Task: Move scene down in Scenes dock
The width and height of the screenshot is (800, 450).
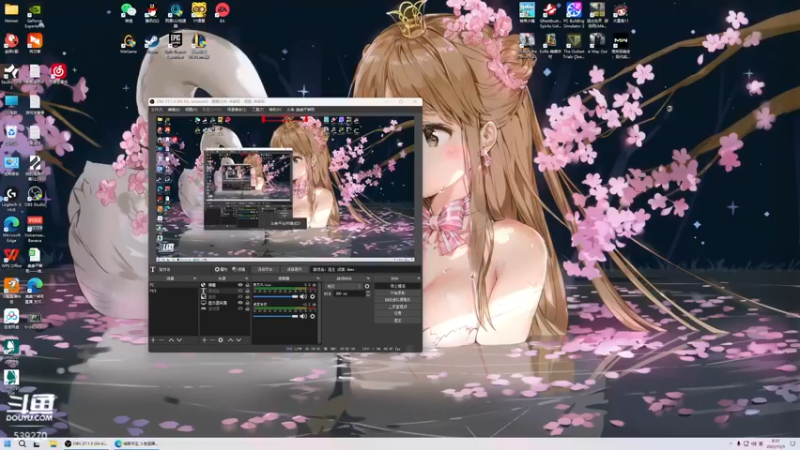Action: (179, 340)
